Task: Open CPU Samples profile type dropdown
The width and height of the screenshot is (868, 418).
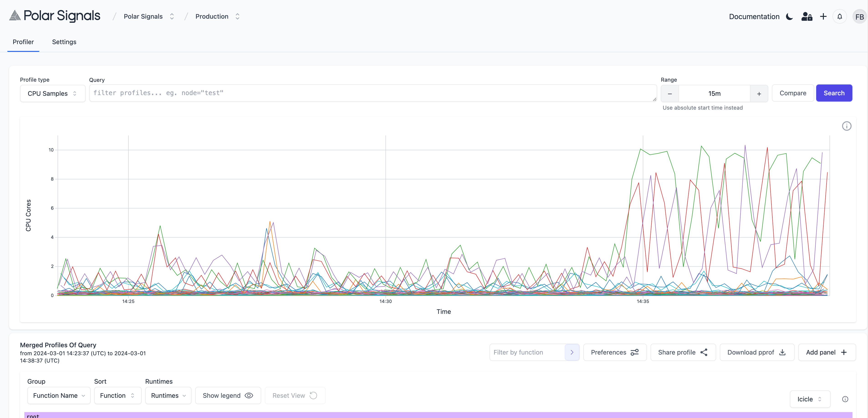Action: pos(53,93)
